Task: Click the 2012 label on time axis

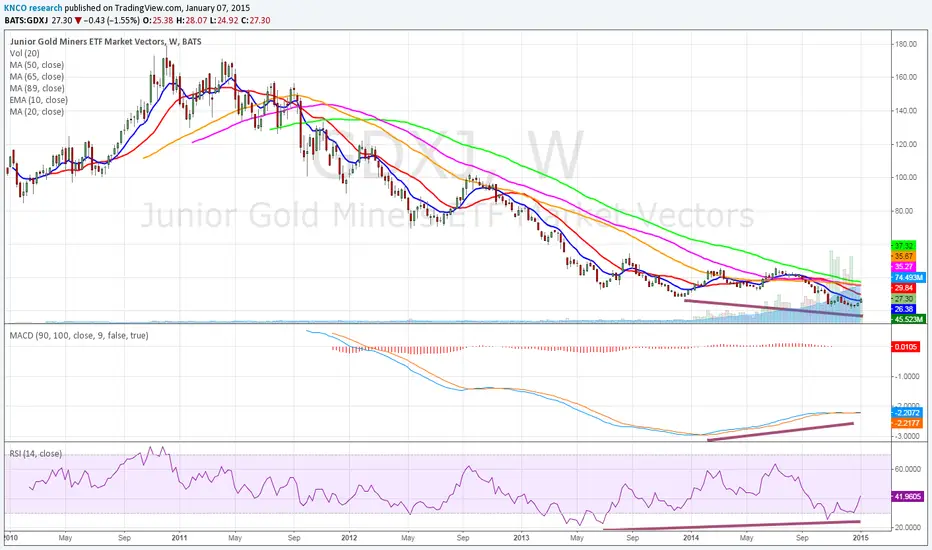Action: 349,538
